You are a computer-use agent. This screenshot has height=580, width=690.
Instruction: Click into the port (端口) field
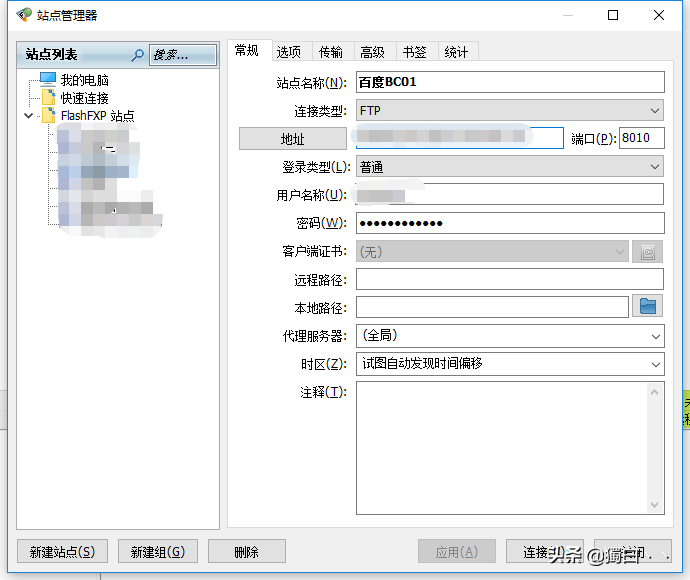pyautogui.click(x=641, y=138)
